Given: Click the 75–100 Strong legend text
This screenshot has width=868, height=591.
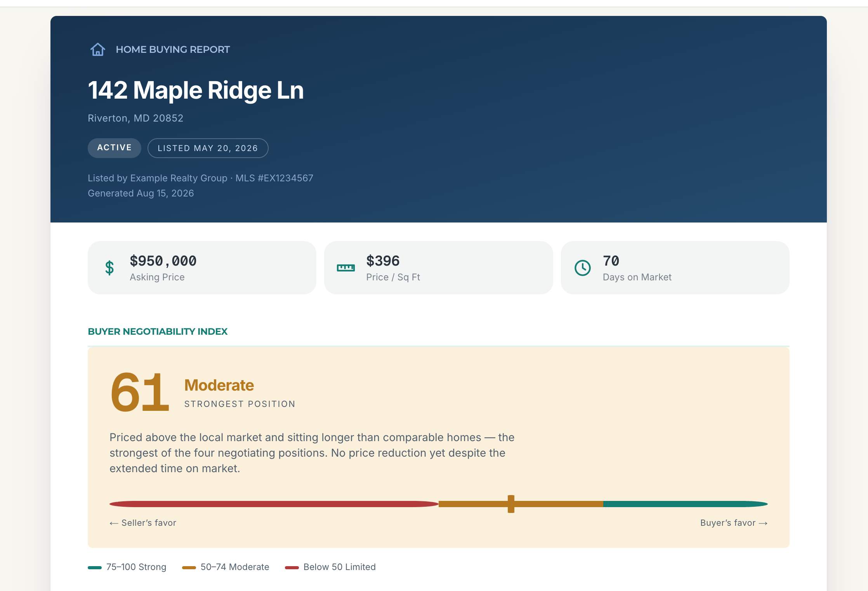Looking at the screenshot, I should (136, 567).
